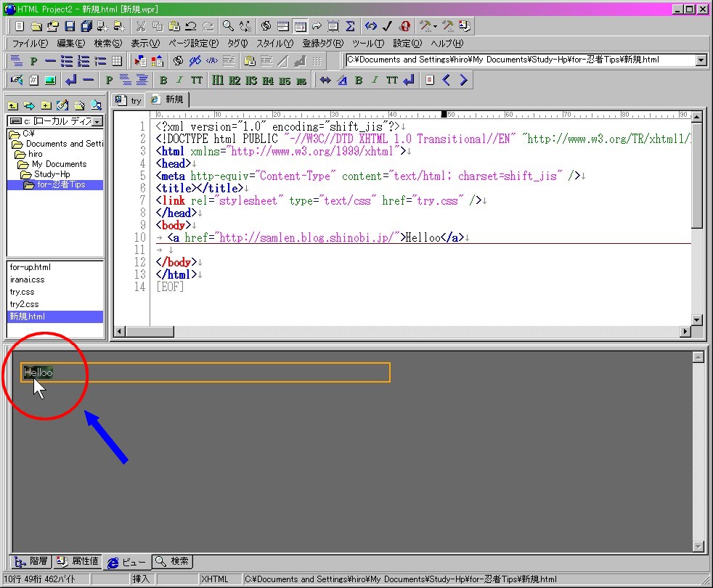Open the スタイル(Y) menu
The height and width of the screenshot is (588, 713).
point(274,44)
